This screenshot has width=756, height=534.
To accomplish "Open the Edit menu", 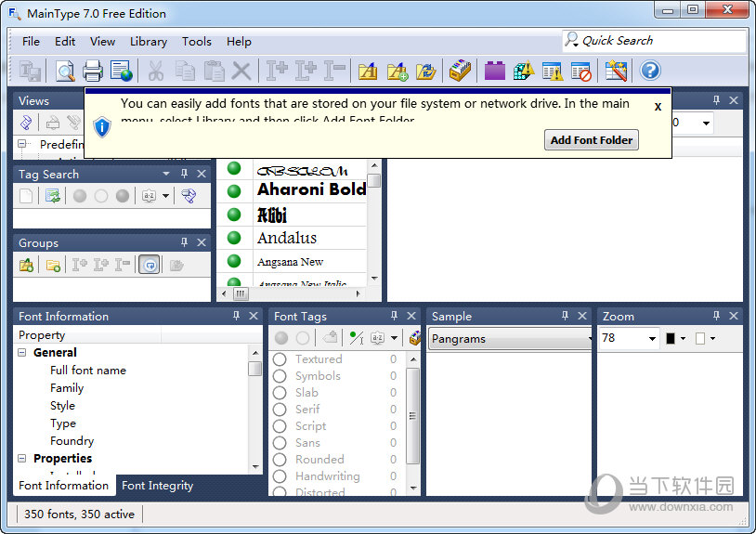I will click(x=65, y=42).
